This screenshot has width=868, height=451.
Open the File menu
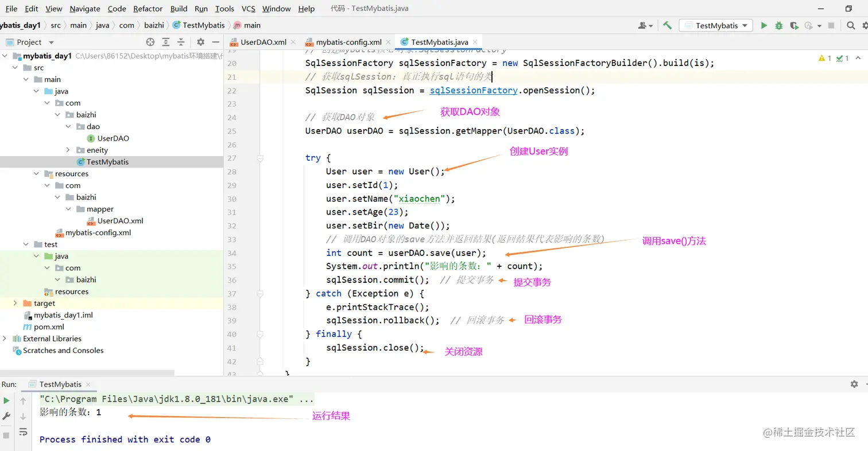click(11, 9)
